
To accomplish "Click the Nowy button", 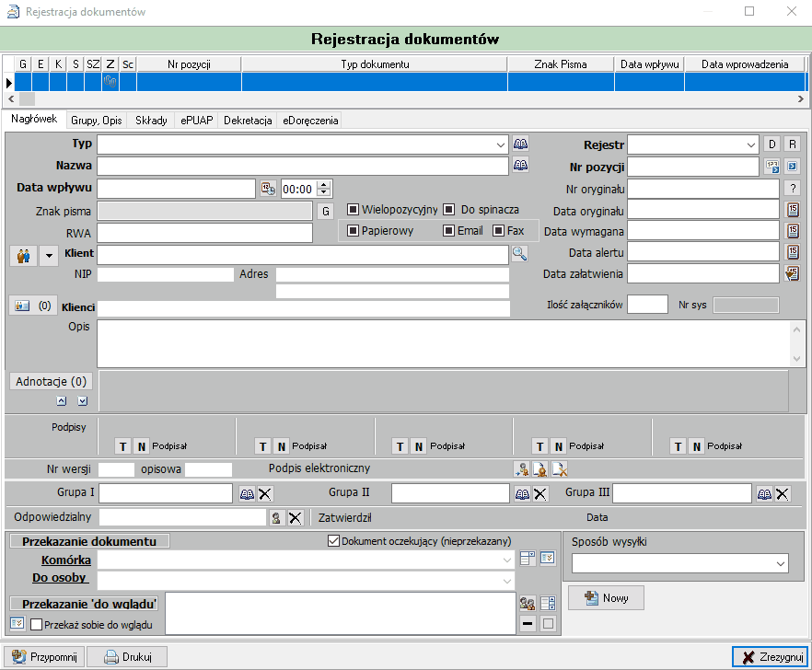I will pos(606,598).
